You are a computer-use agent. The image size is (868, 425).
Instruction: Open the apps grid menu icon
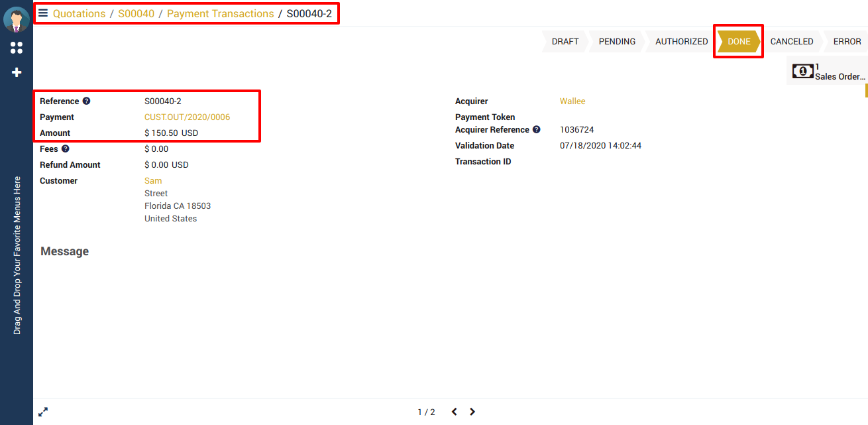17,48
